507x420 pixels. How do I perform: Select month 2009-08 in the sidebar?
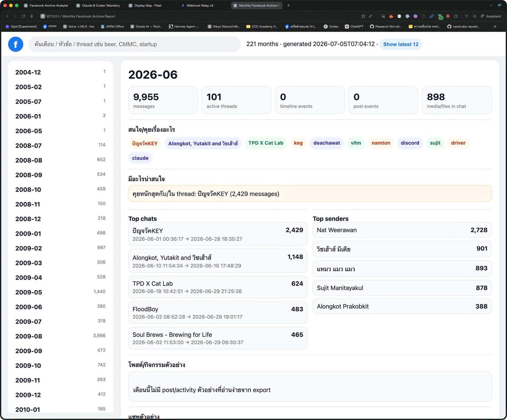[60, 336]
